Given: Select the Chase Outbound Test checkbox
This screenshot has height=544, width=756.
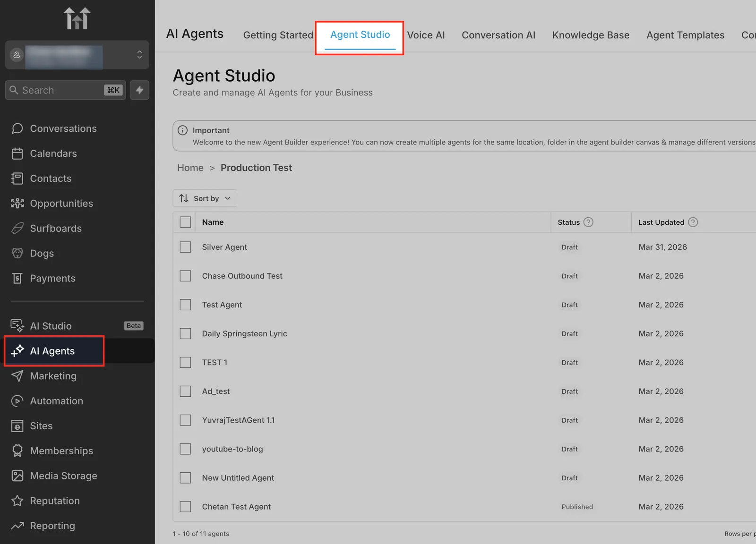Looking at the screenshot, I should click(x=185, y=276).
